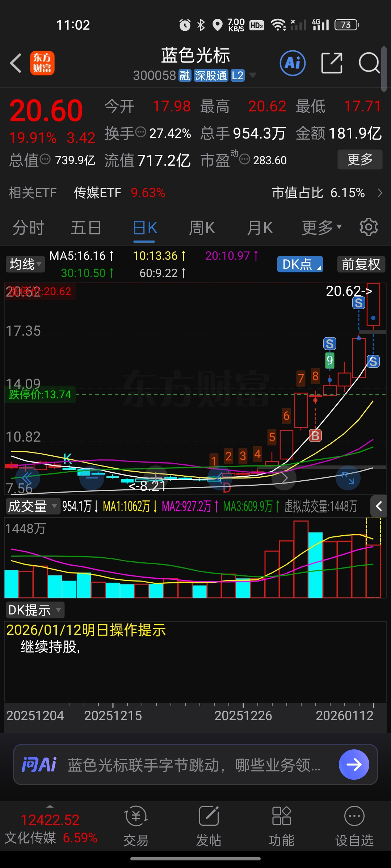Tap the latest dashed volume bar
The image size is (391, 868).
tap(373, 558)
